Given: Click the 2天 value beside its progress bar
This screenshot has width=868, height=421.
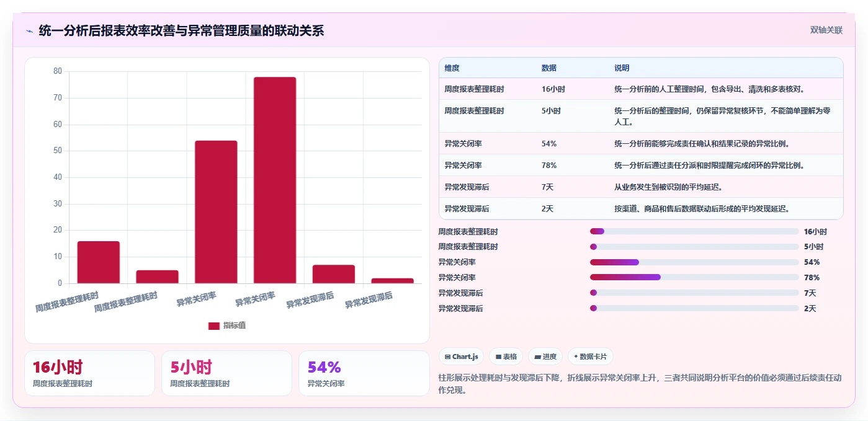Looking at the screenshot, I should [x=810, y=309].
